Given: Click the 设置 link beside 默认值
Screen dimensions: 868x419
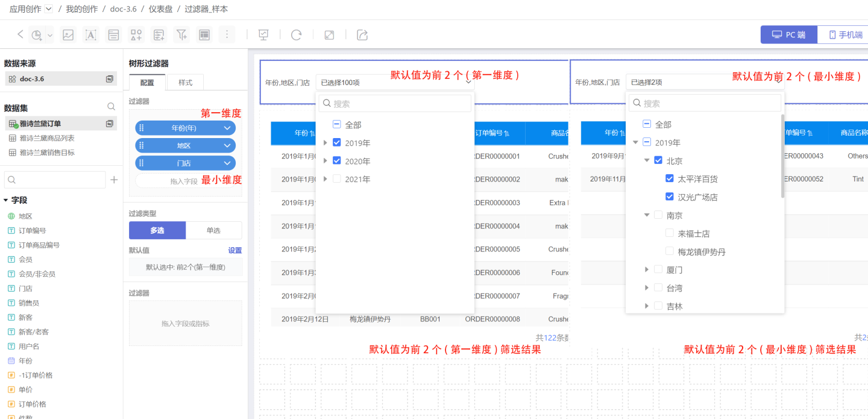Looking at the screenshot, I should coord(234,250).
